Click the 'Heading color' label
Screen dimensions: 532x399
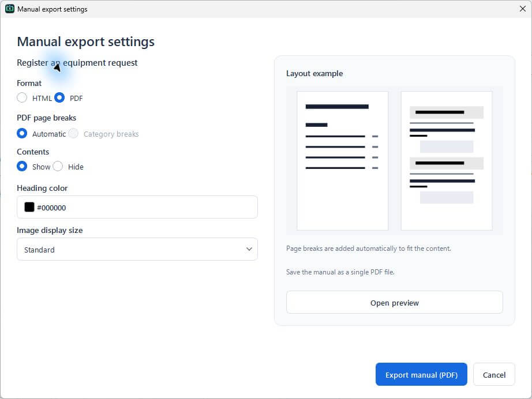tap(43, 188)
